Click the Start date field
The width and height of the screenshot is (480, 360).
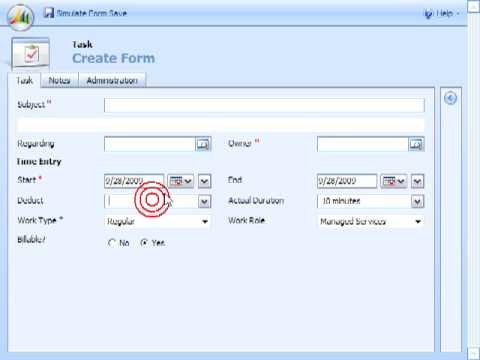coord(134,181)
